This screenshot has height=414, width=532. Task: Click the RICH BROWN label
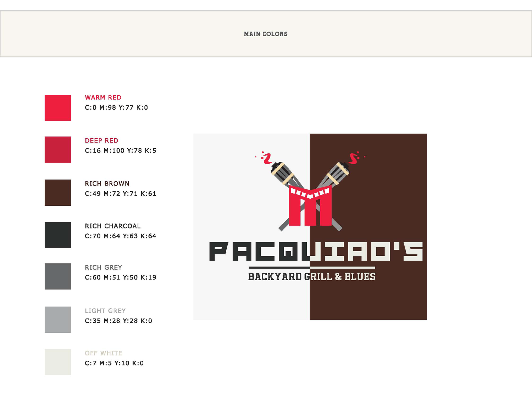coord(107,183)
